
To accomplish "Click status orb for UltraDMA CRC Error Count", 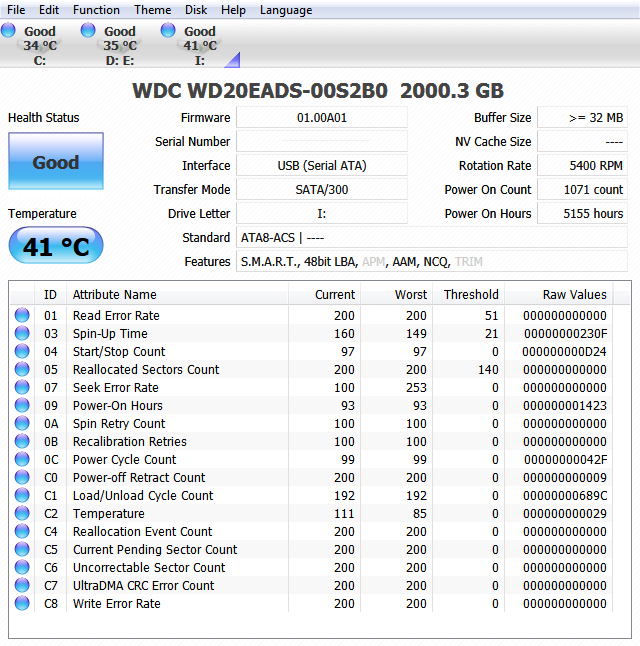I will click(22, 585).
